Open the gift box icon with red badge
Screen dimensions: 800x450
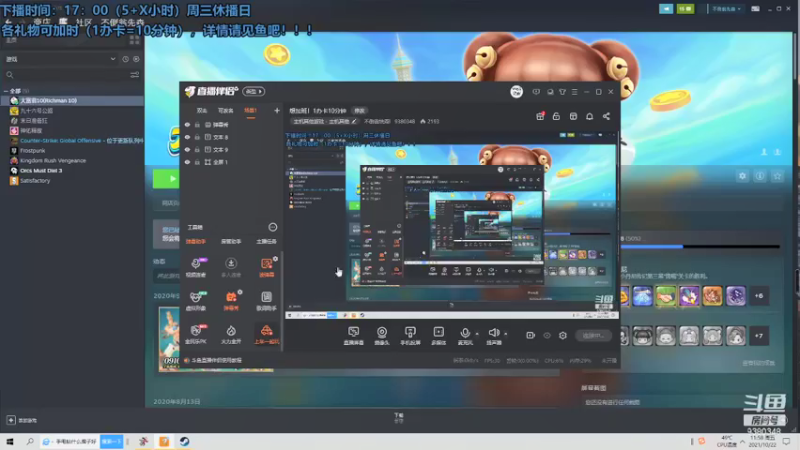[540, 116]
